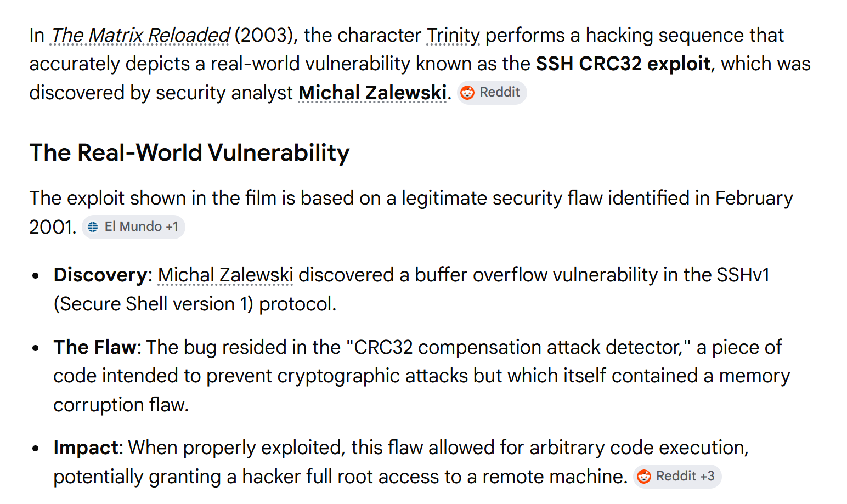Viewport: 847px width, 504px height.
Task: Follow the Trinity character link
Action: [453, 36]
